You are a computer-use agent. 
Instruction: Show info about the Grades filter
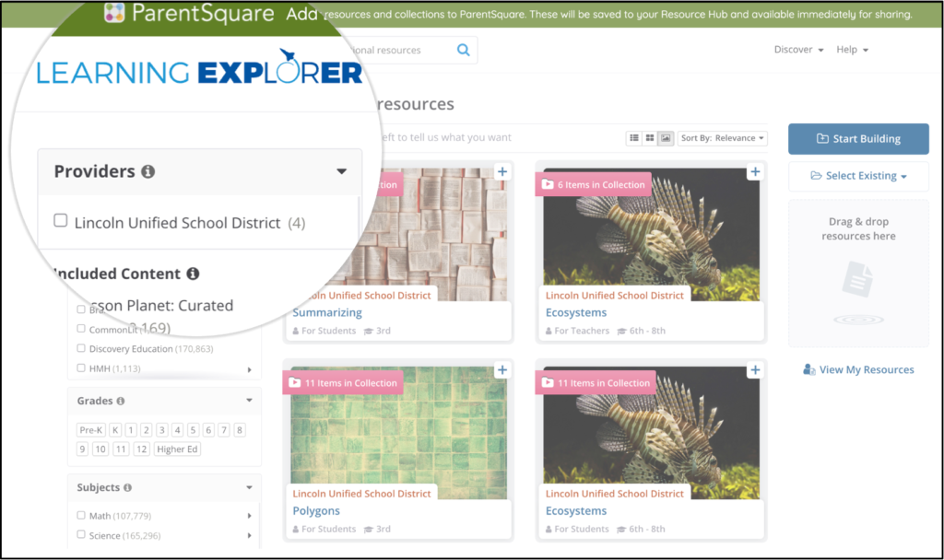pyautogui.click(x=121, y=402)
